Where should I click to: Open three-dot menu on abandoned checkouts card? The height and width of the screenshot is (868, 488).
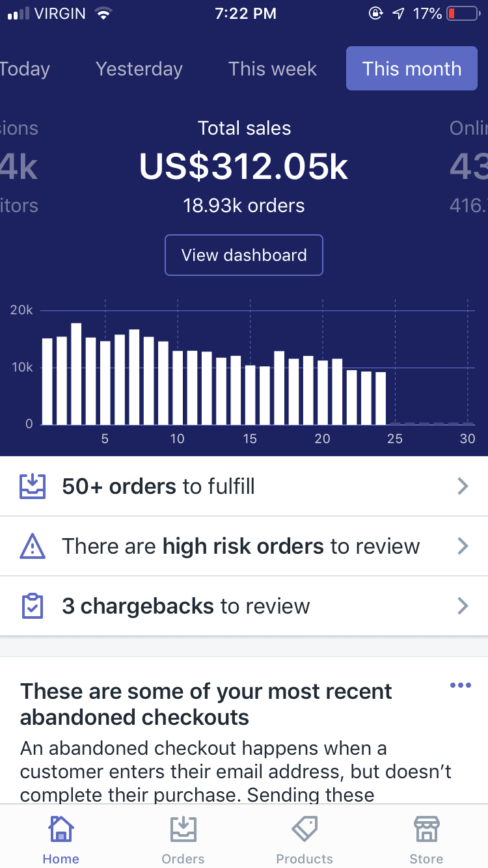coord(460,685)
